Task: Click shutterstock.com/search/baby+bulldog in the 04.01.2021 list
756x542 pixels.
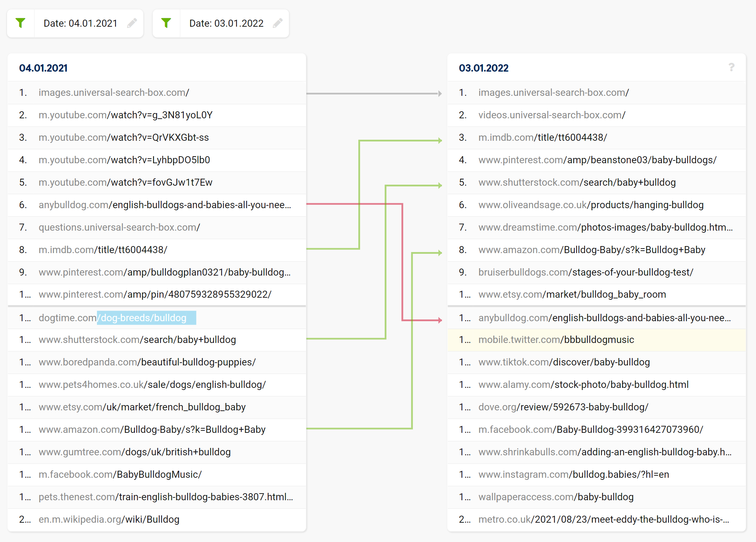Action: click(137, 340)
